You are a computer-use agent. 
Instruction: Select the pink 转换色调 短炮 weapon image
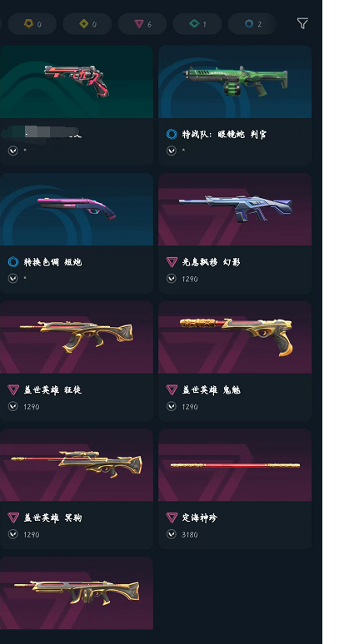(77, 210)
